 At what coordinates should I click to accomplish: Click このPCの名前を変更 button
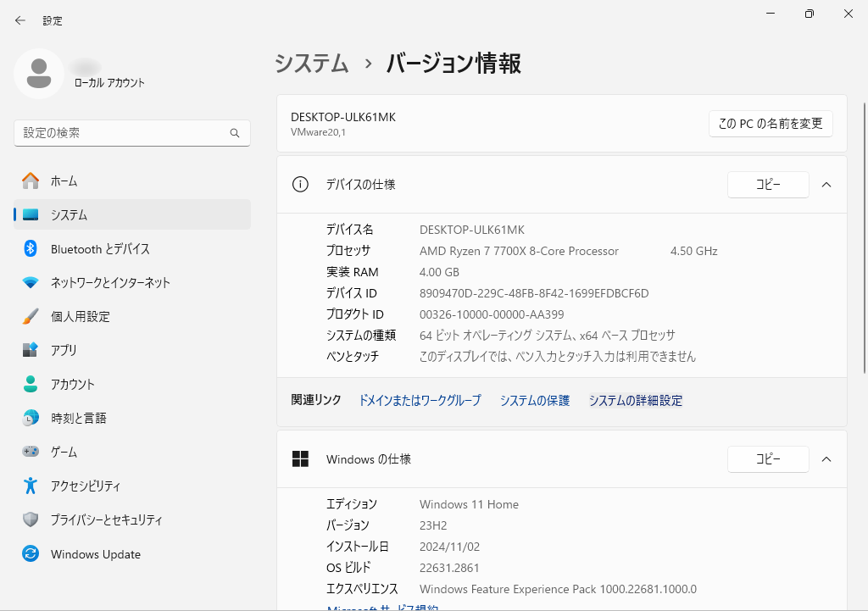770,123
